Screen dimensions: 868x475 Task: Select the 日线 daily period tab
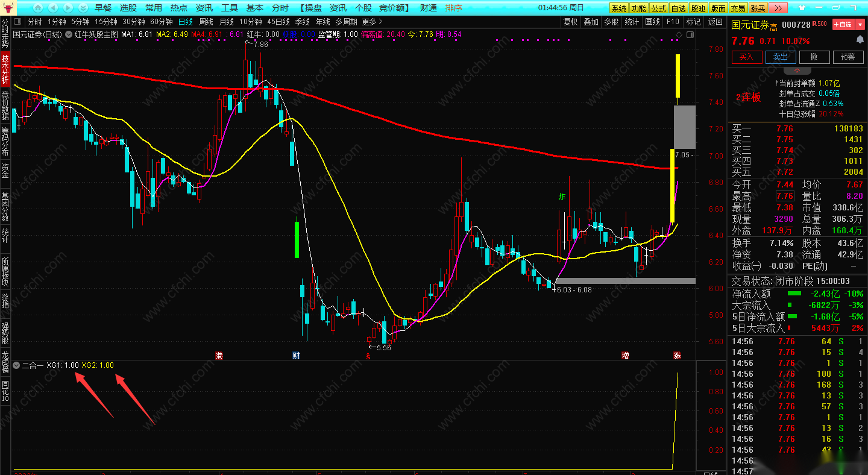coord(186,22)
